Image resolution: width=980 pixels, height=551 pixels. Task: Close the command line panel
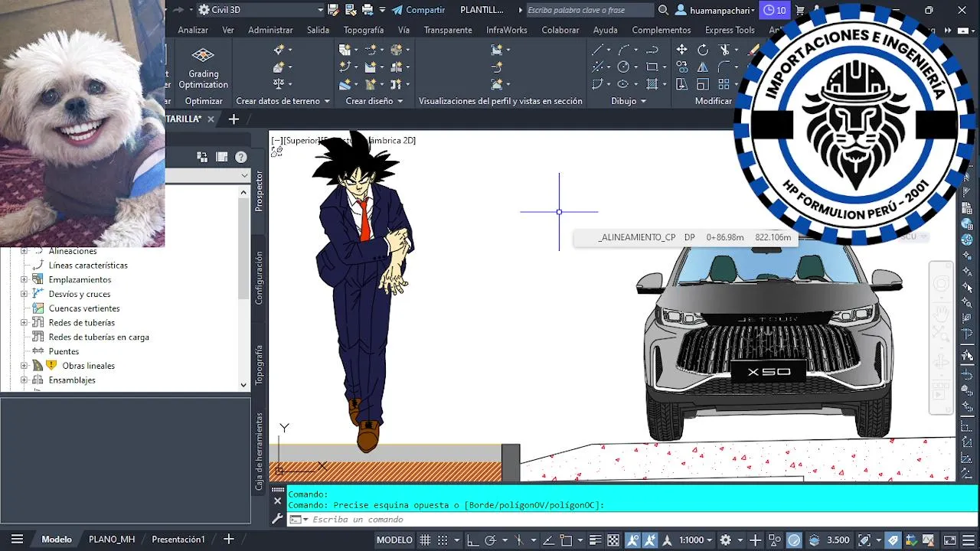(277, 501)
